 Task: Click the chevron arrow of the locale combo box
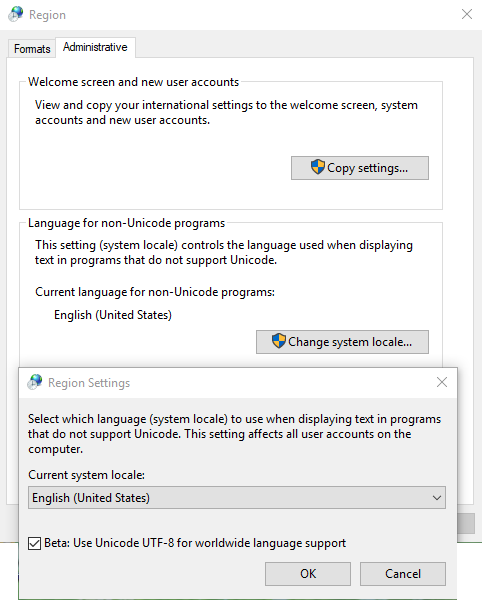point(436,498)
